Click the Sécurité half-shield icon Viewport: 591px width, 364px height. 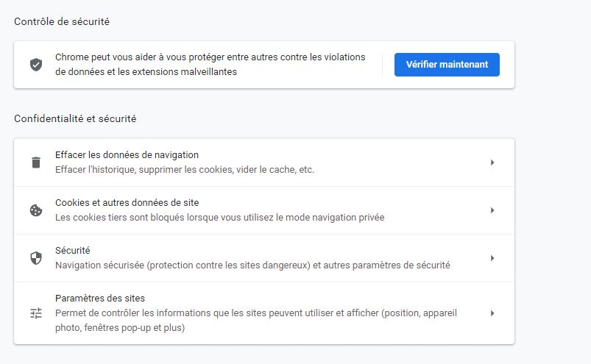coord(35,258)
